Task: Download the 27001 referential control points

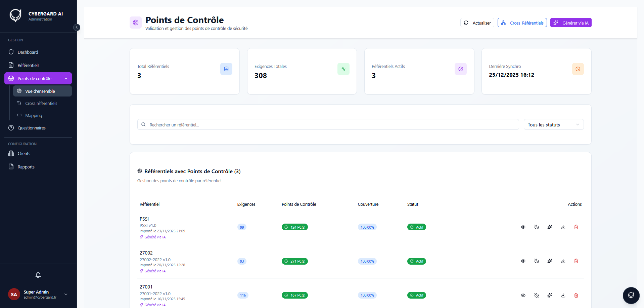Action: 563,295
